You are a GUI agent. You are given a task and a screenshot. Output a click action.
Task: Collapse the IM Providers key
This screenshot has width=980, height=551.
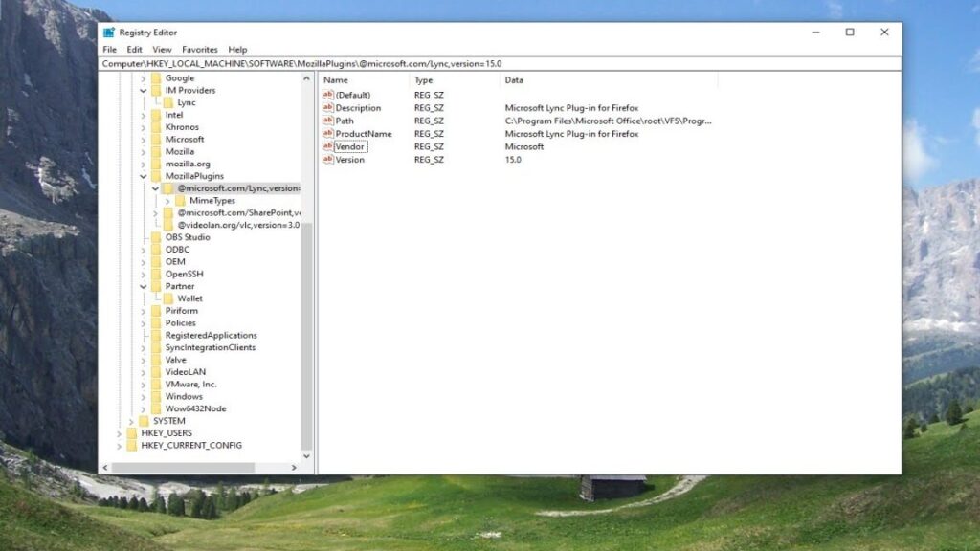(144, 91)
